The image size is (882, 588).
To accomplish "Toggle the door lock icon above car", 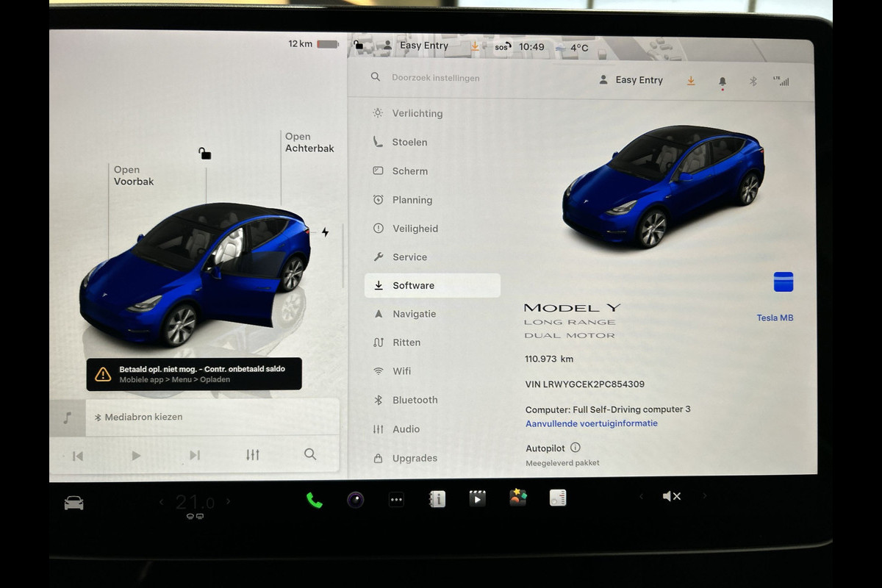I will tap(205, 154).
